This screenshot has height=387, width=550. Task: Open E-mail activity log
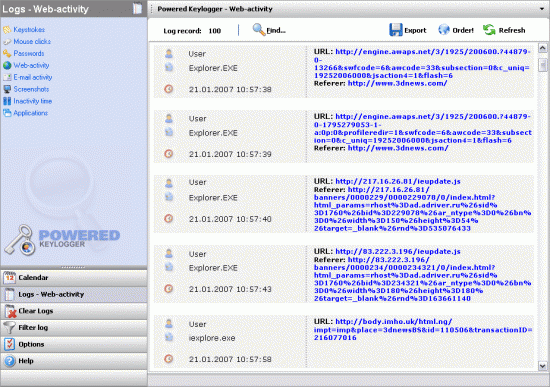33,78
